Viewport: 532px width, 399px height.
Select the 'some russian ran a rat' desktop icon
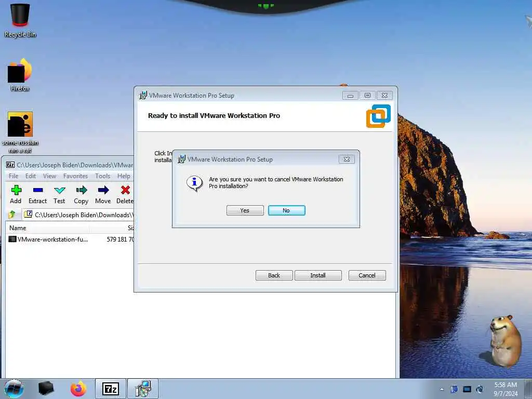point(20,132)
